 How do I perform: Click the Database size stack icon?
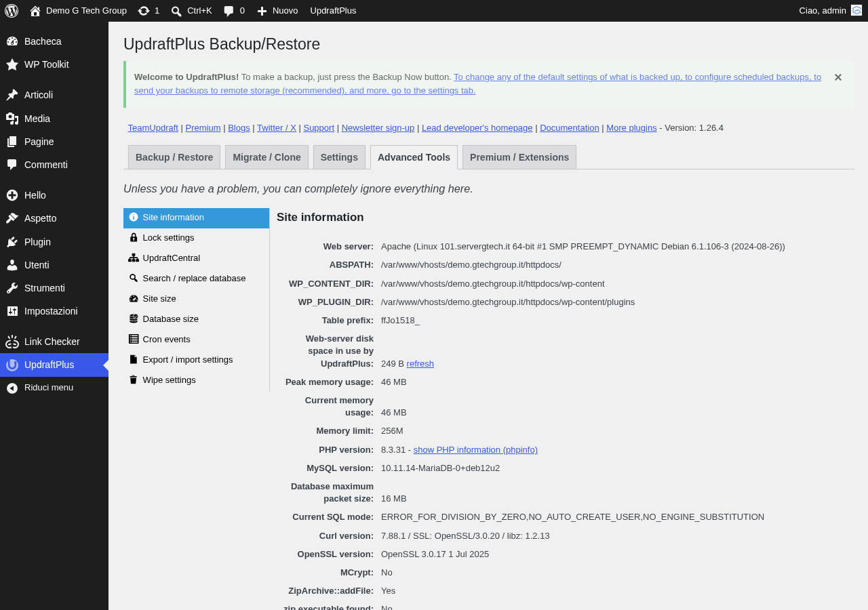(x=134, y=319)
